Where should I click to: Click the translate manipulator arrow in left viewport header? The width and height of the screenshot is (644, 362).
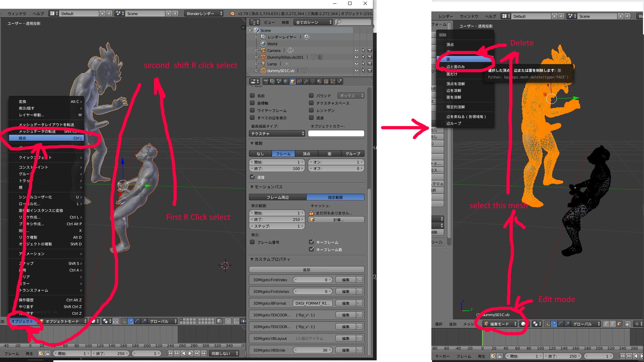[x=130, y=321]
